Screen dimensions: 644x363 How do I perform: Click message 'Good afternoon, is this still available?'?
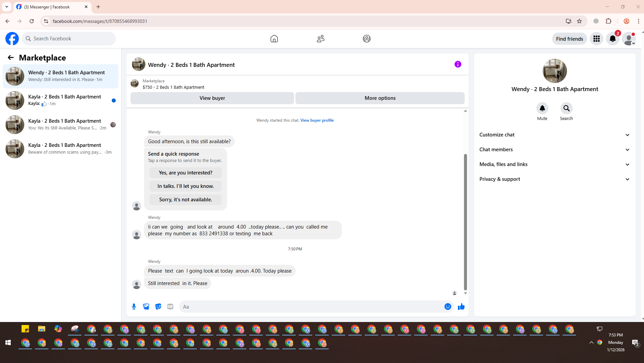tap(189, 142)
